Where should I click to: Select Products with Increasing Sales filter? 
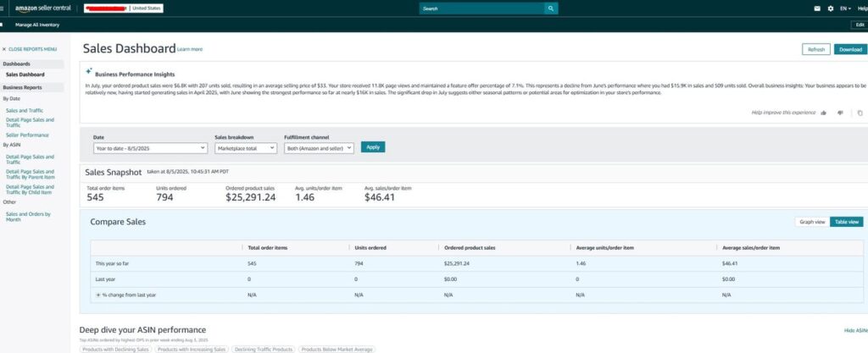point(192,349)
